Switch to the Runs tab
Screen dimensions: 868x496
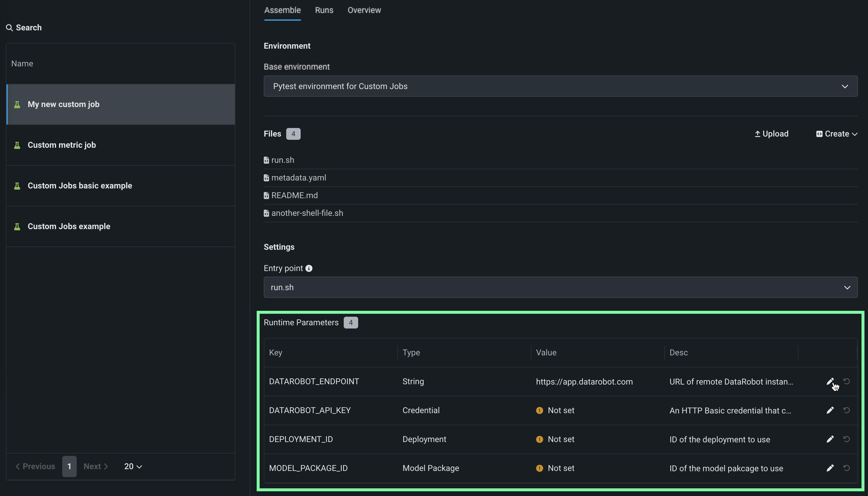click(x=324, y=10)
